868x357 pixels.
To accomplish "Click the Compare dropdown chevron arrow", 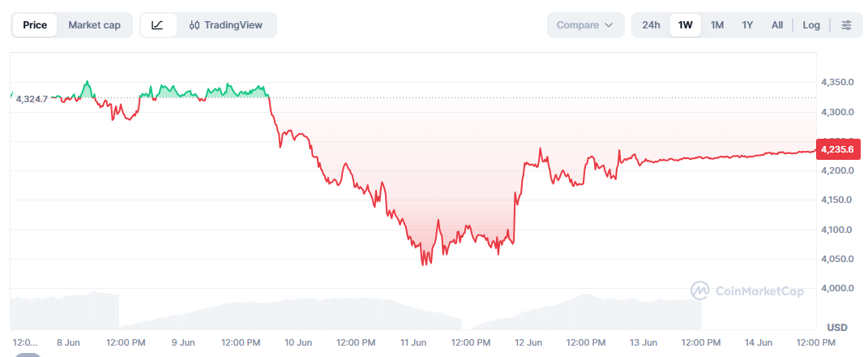I will (609, 25).
